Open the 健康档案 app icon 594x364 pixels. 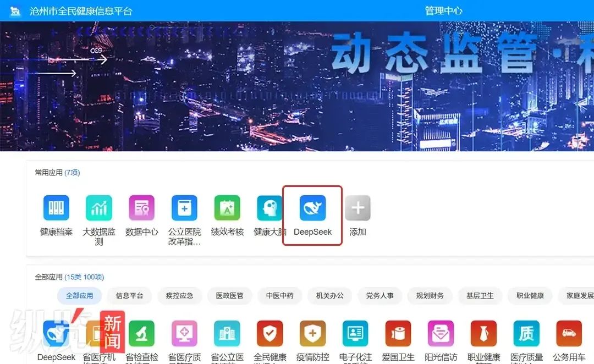coord(56,208)
